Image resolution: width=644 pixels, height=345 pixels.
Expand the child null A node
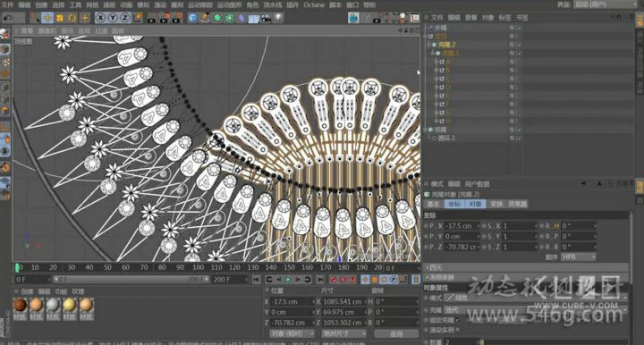[x=436, y=62]
